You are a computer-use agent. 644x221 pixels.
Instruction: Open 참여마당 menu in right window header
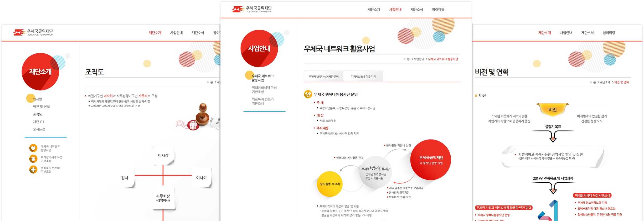tap(609, 33)
